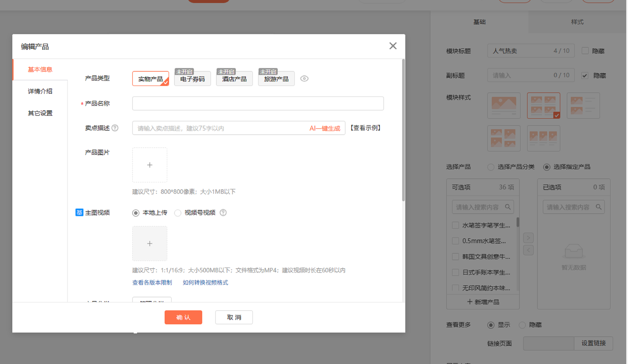
Task: Toggle 隐藏 checkbox for 副标题
Action: tap(585, 75)
